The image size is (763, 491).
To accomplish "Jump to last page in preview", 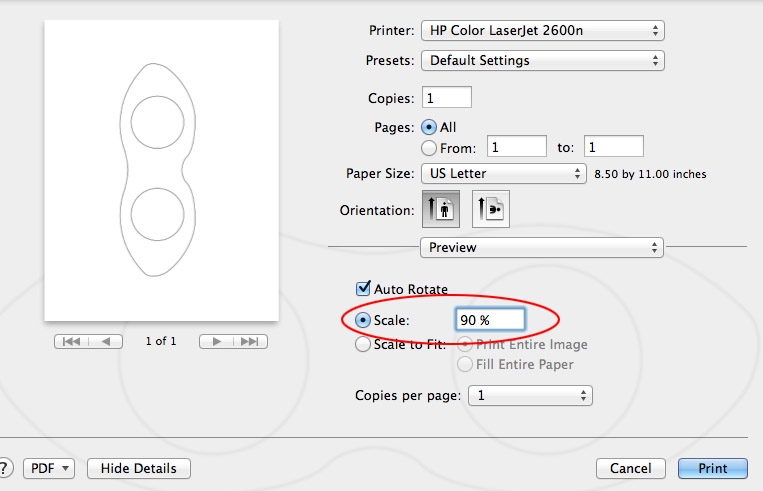I will pos(250,342).
